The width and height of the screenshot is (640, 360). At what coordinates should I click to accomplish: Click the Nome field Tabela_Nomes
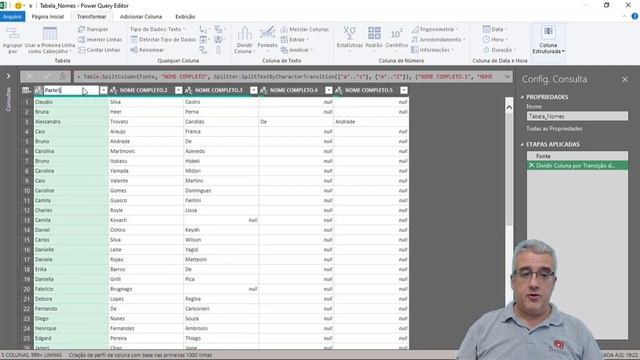pos(577,116)
